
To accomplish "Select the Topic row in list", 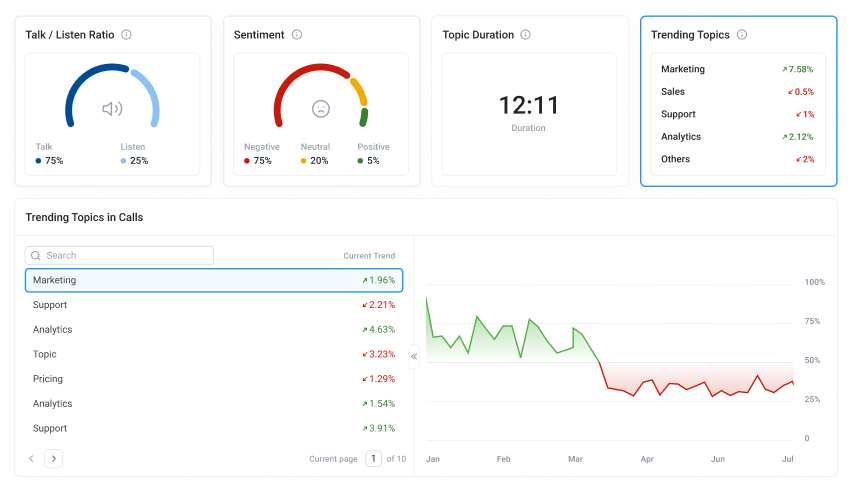I will 214,354.
